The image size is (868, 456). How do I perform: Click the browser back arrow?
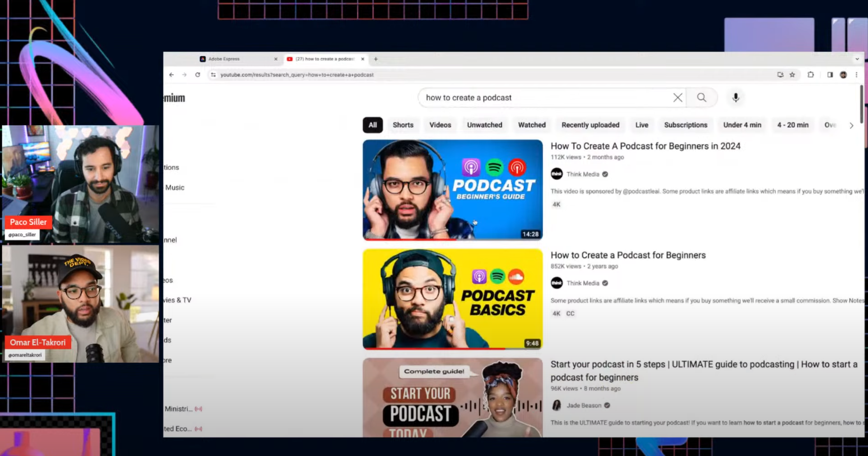[172, 75]
